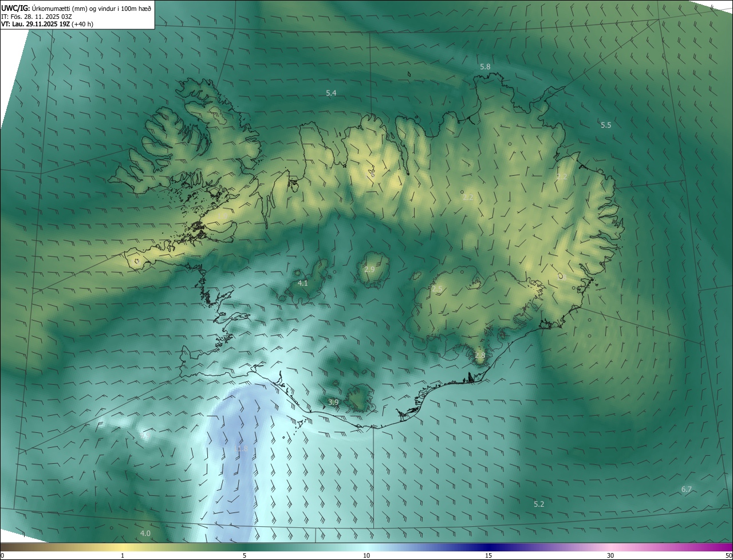Click the 2.5 value label on the map
The height and width of the screenshot is (560, 733).
click(x=437, y=289)
